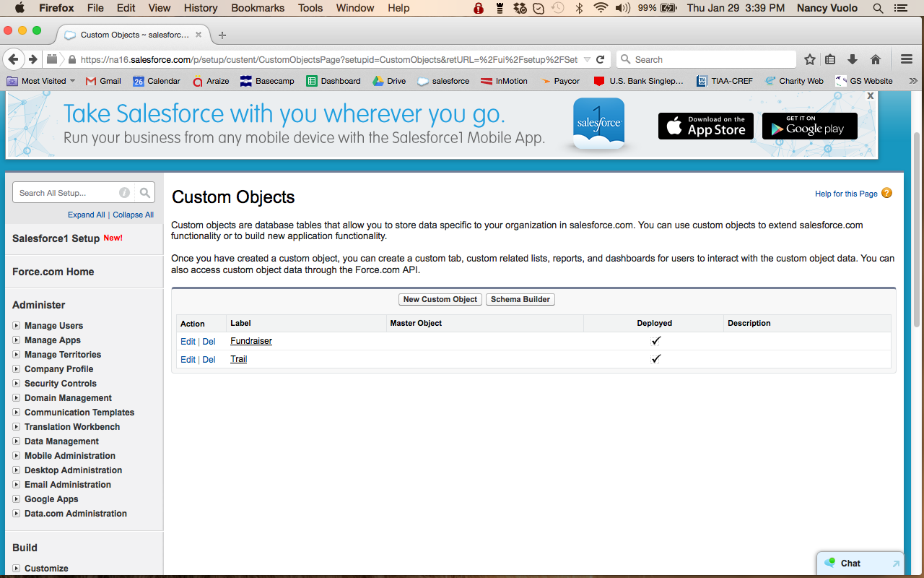Open the bookmarks list icon in toolbar
924x578 pixels.
tap(831, 59)
